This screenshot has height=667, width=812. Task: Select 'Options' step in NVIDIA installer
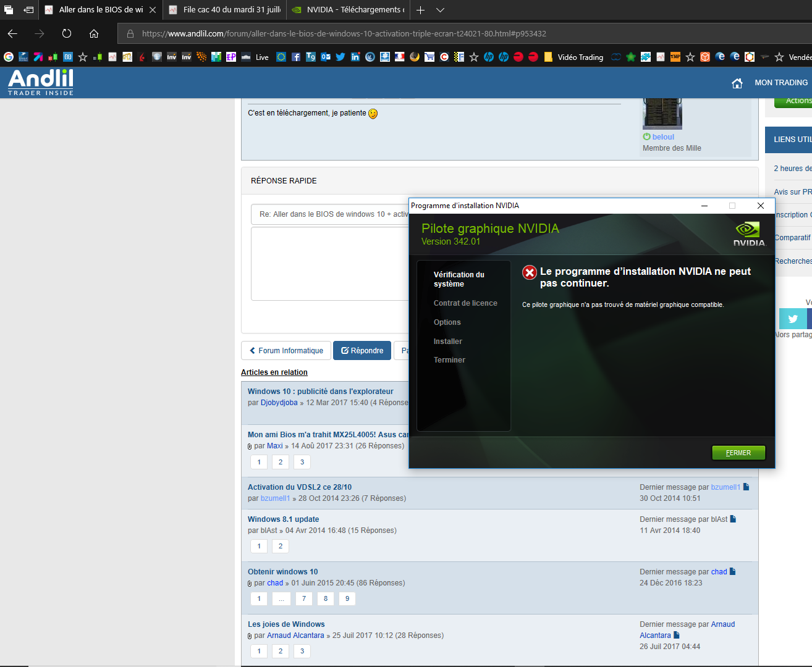click(447, 322)
